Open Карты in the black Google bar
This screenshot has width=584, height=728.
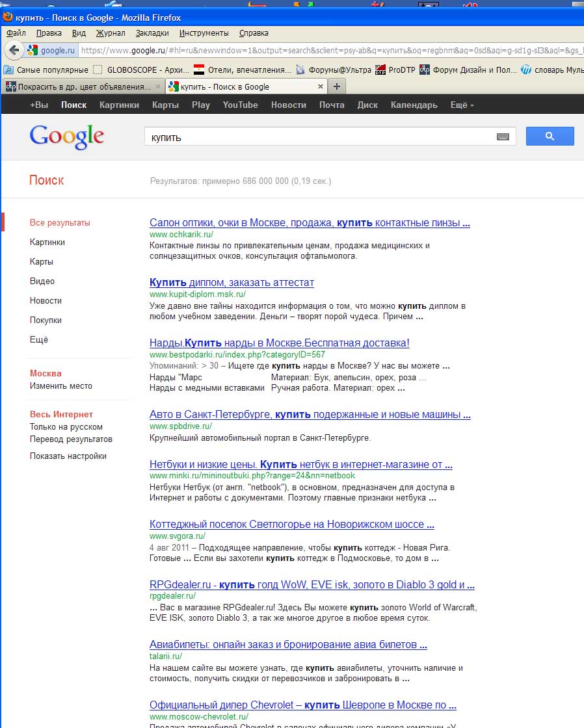point(165,105)
